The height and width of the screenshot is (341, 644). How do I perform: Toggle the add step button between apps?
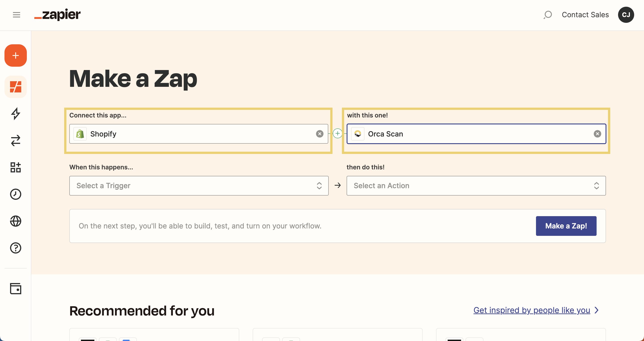(337, 133)
